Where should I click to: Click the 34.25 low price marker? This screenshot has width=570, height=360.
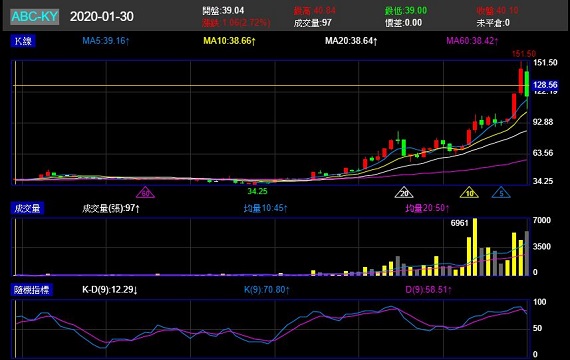(x=257, y=191)
